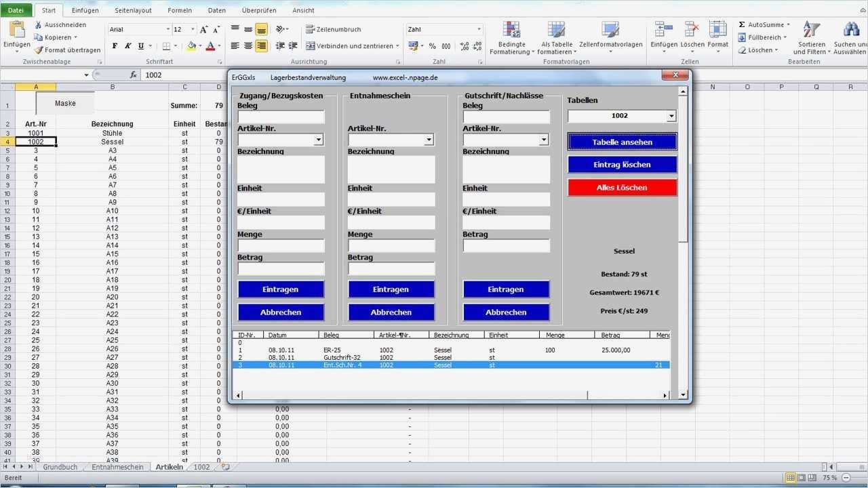868x488 pixels.
Task: Increase font size with the large A icon
Action: pyautogui.click(x=203, y=30)
